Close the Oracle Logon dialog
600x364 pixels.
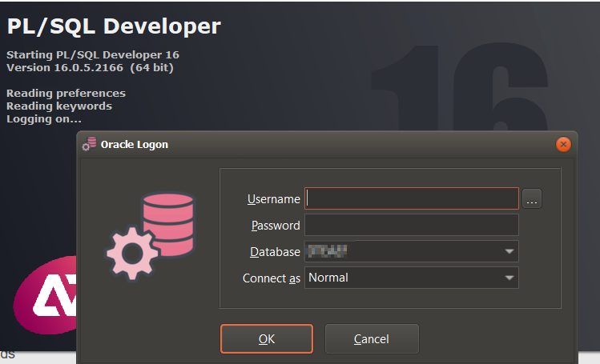pyautogui.click(x=563, y=144)
